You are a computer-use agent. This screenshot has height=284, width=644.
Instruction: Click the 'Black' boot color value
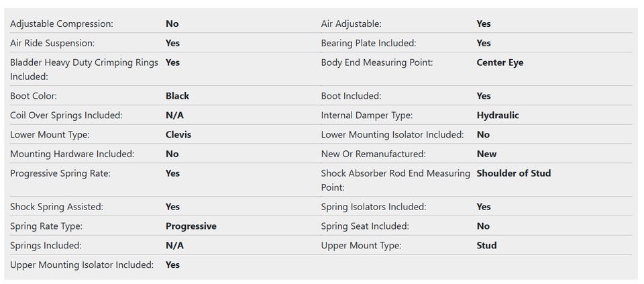(x=177, y=96)
